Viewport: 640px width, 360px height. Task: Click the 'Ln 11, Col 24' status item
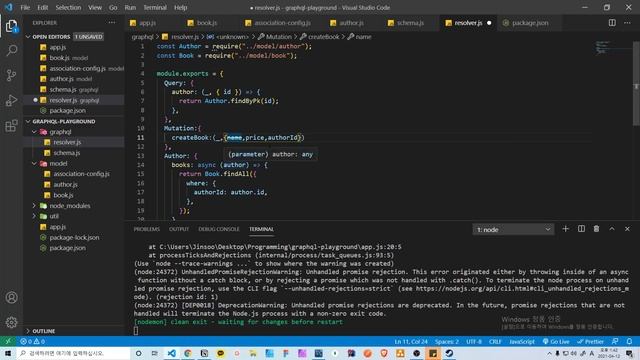coord(411,342)
